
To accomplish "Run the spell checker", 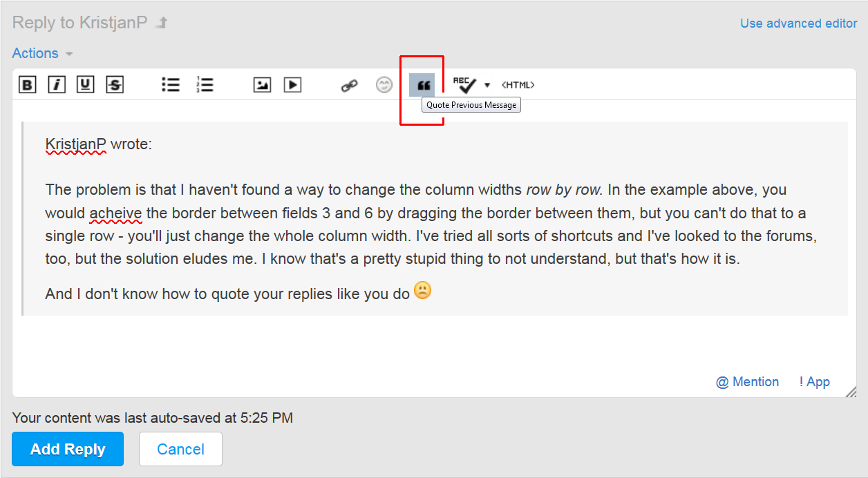I will (464, 85).
